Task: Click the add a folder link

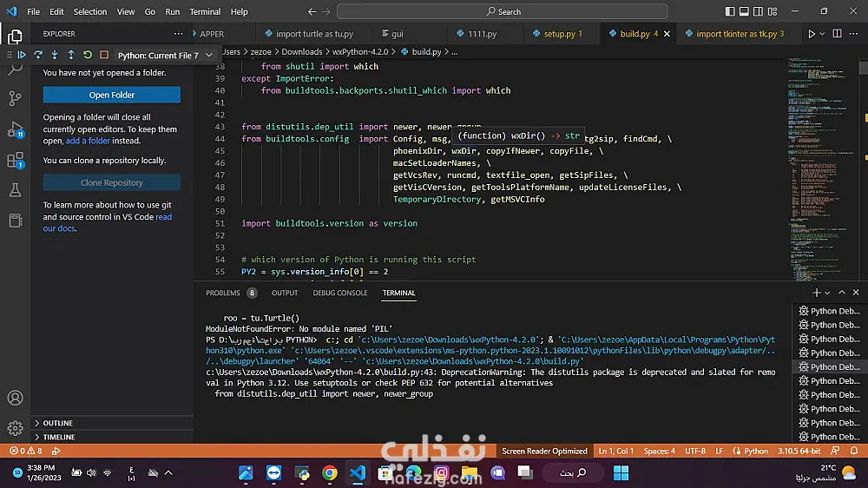Action: click(88, 141)
